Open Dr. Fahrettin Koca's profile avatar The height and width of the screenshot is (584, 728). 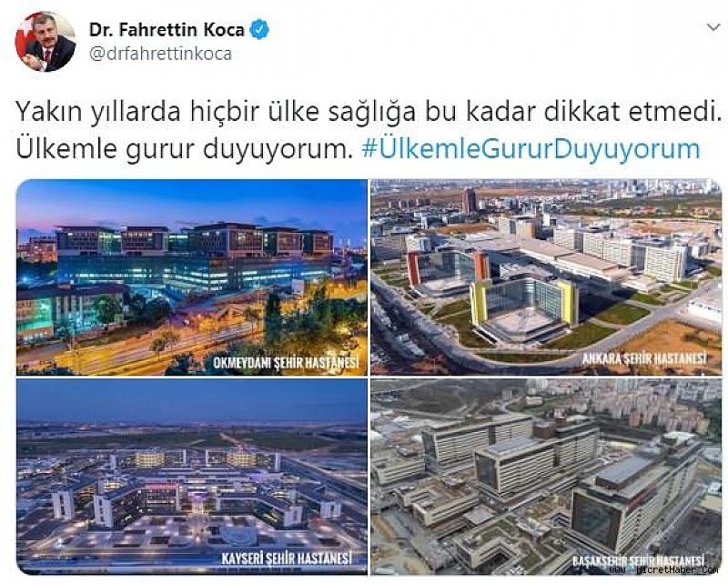coord(45,41)
